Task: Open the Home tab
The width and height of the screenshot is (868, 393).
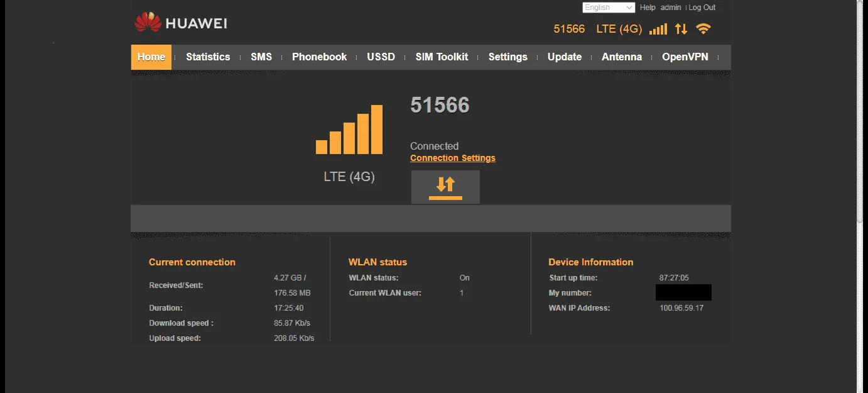Action: click(x=151, y=57)
